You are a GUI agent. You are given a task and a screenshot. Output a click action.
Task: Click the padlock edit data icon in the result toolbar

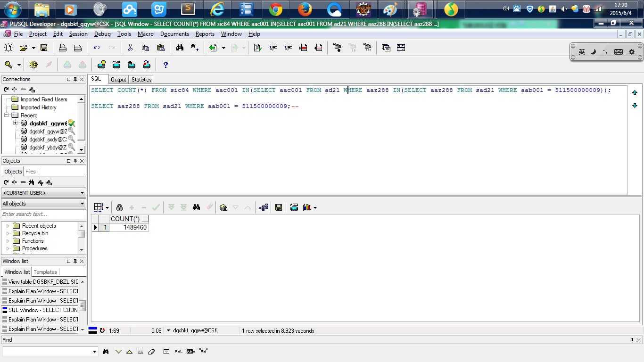coord(119,207)
